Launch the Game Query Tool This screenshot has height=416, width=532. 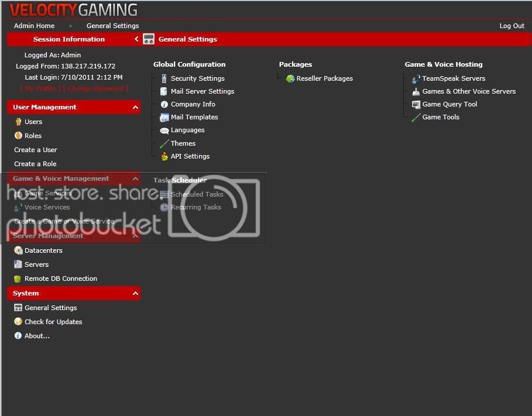(x=450, y=104)
